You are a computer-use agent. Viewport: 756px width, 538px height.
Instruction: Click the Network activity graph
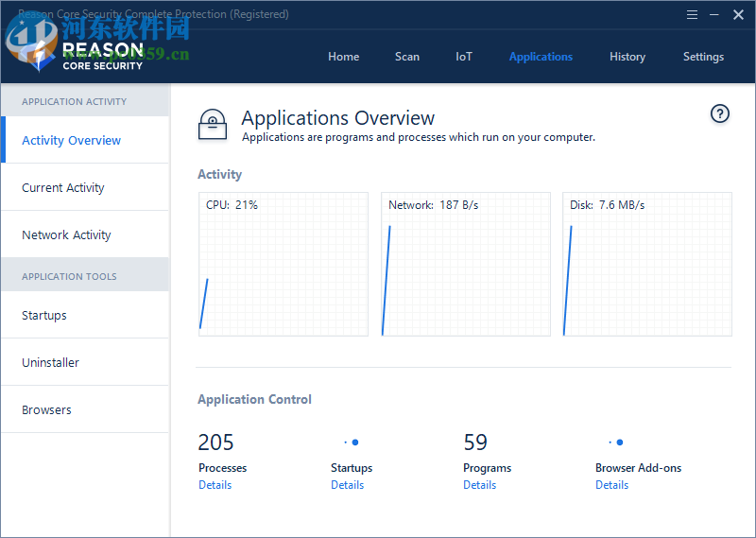(x=466, y=264)
